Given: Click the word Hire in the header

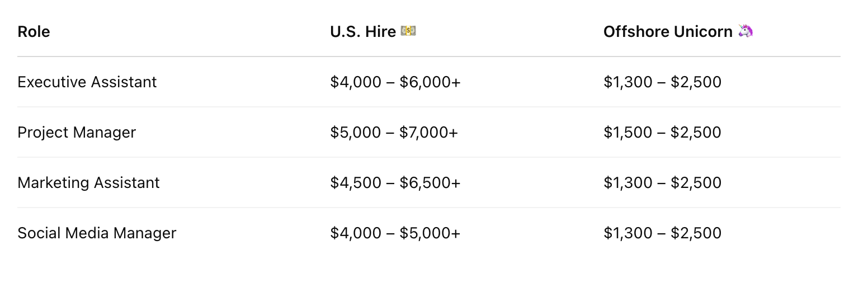Looking at the screenshot, I should (381, 32).
